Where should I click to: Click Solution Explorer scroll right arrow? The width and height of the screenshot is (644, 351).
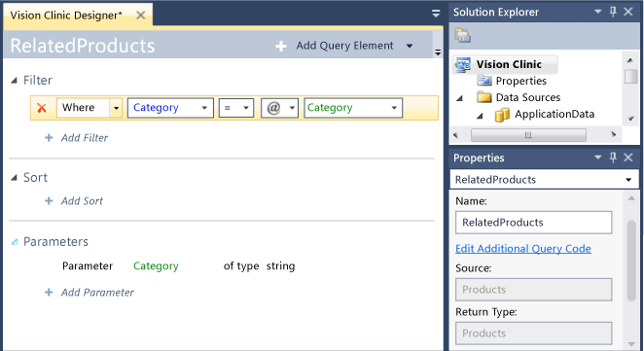tap(614, 134)
